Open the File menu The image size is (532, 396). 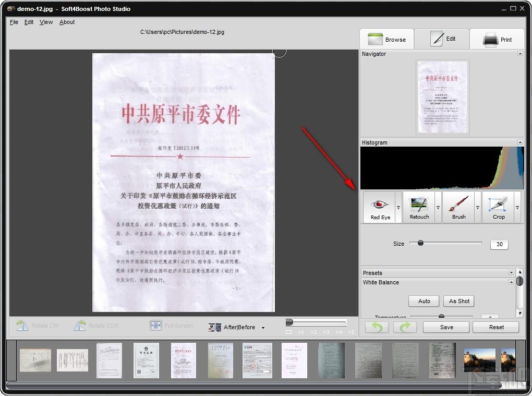tap(14, 22)
